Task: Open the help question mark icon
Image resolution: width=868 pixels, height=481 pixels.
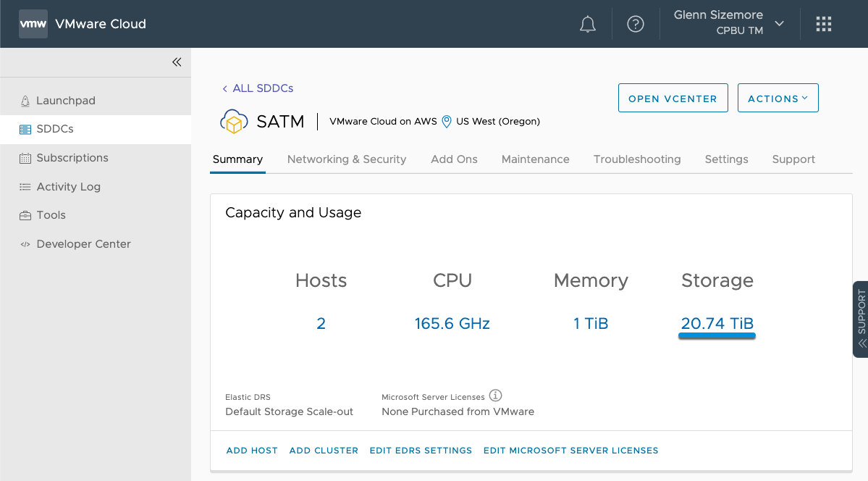Action: click(636, 25)
